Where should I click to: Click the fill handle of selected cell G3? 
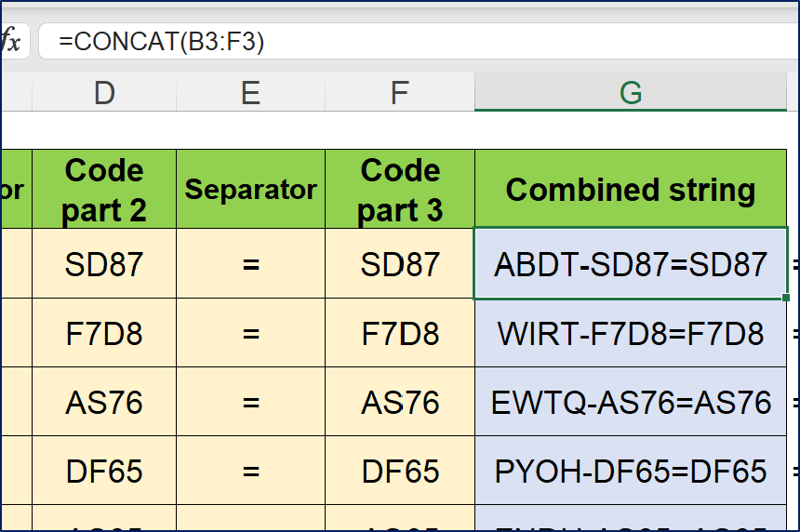pyautogui.click(x=786, y=298)
